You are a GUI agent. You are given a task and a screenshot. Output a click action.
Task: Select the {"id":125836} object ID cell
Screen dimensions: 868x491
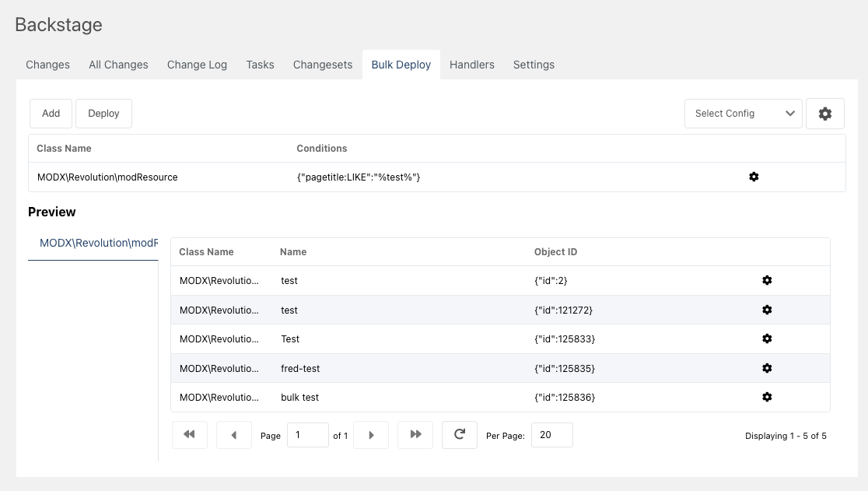[x=565, y=398]
